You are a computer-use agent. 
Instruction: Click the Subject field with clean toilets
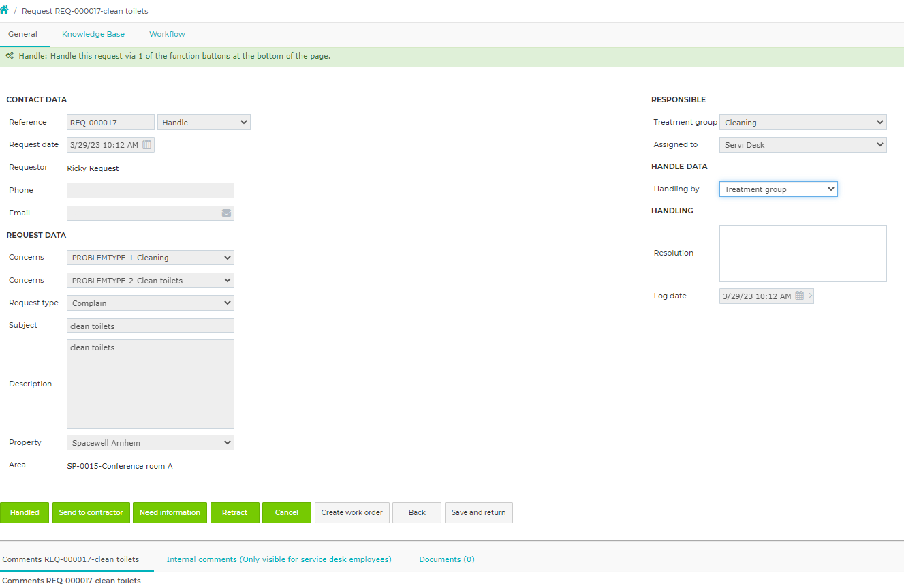coord(151,326)
